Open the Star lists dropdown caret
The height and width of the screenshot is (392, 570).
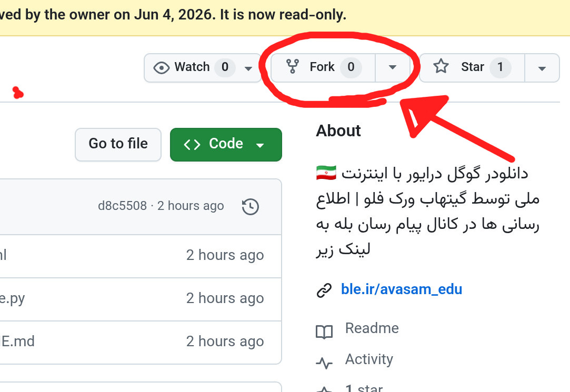[x=542, y=68]
